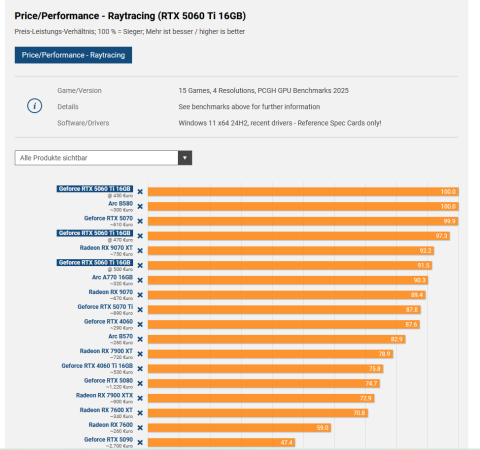480x450 pixels.
Task: Click the Arc B570 label
Action: tap(121, 336)
